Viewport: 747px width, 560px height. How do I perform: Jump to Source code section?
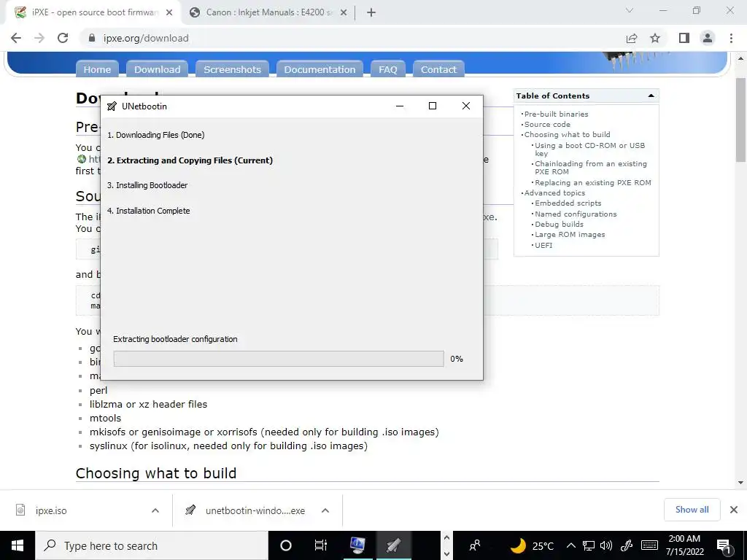[547, 124]
